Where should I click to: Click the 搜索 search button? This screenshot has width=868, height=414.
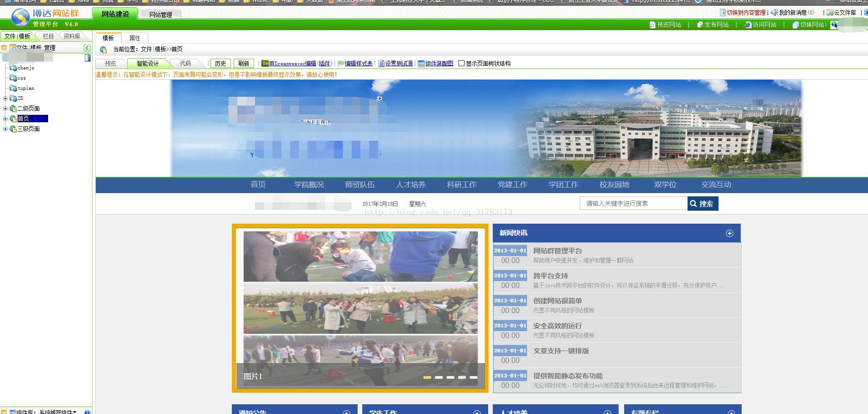(x=703, y=204)
